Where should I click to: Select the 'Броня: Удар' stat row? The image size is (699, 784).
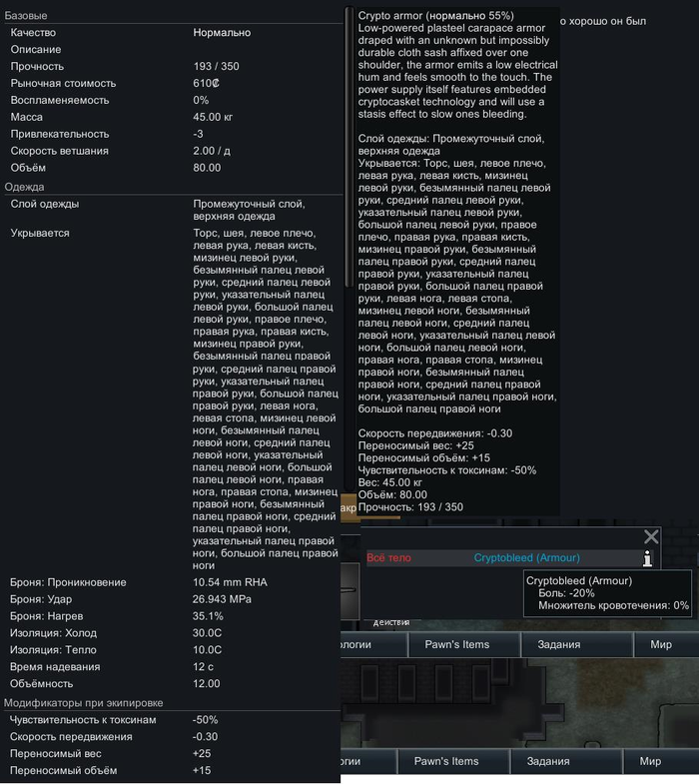[x=173, y=599]
